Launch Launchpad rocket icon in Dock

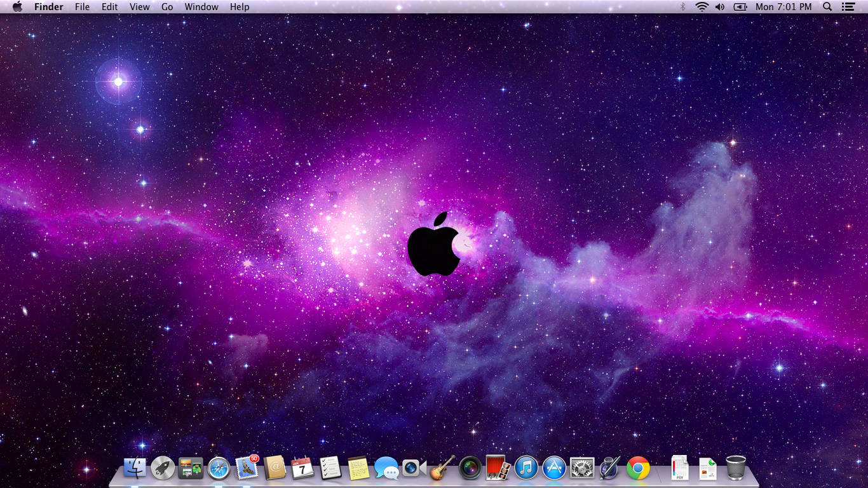(x=163, y=468)
